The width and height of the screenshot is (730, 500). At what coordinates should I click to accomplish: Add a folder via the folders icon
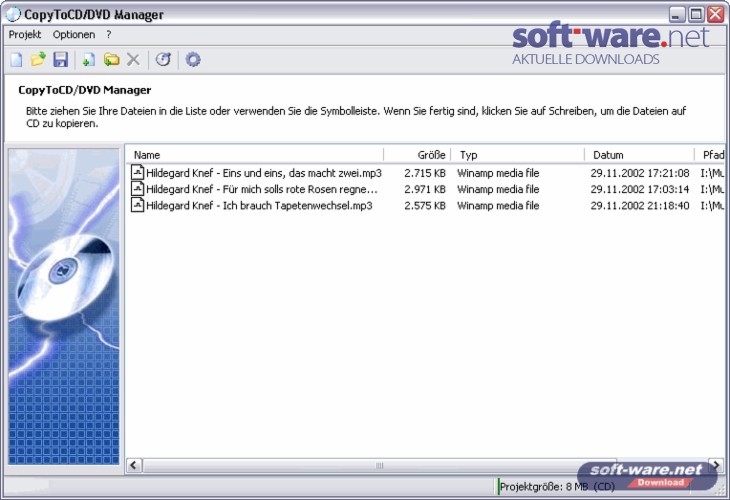[x=111, y=60]
